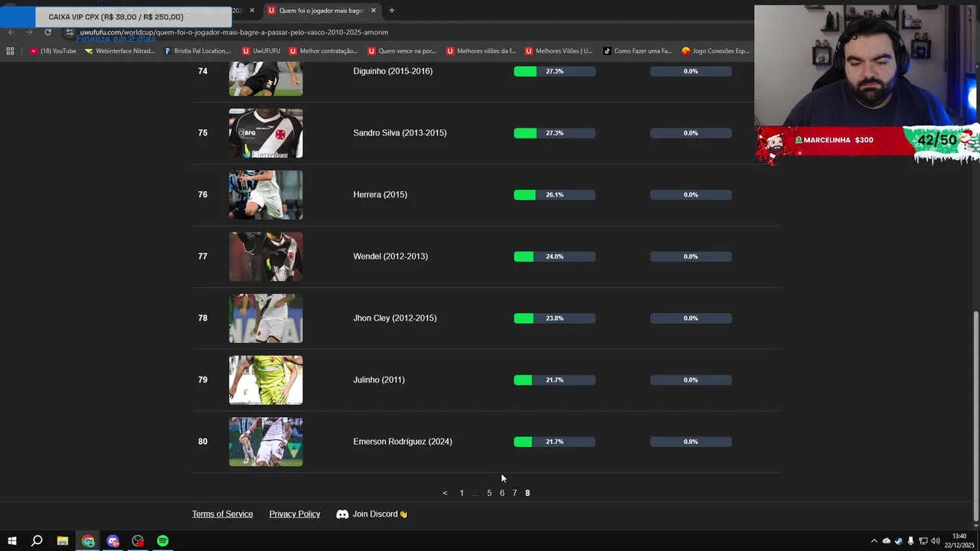
Task: Click the purple app icon in the taskbar
Action: (x=113, y=541)
